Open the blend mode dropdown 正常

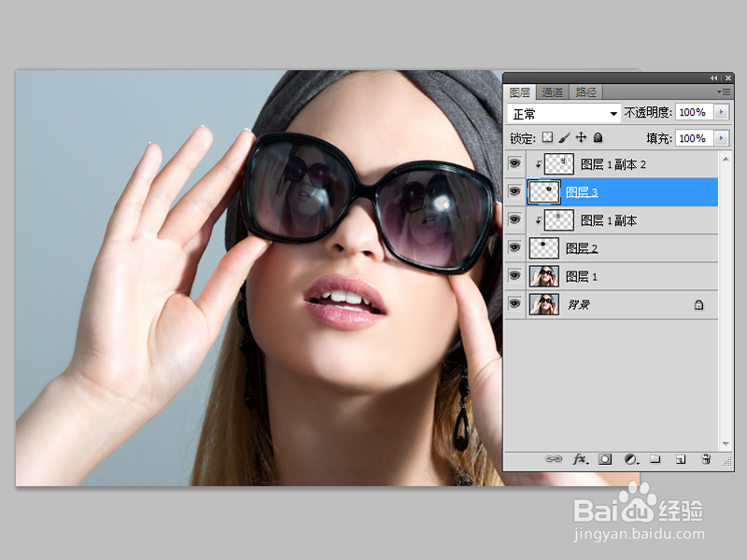click(x=564, y=114)
